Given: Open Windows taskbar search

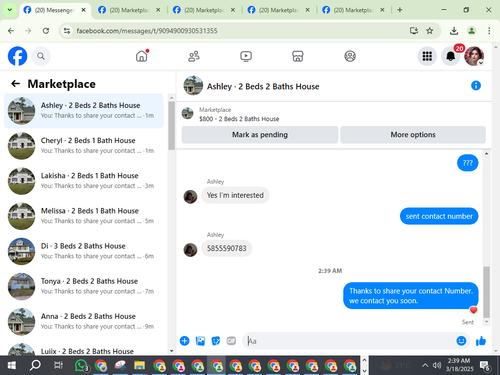Looking at the screenshot, I should coord(35,365).
